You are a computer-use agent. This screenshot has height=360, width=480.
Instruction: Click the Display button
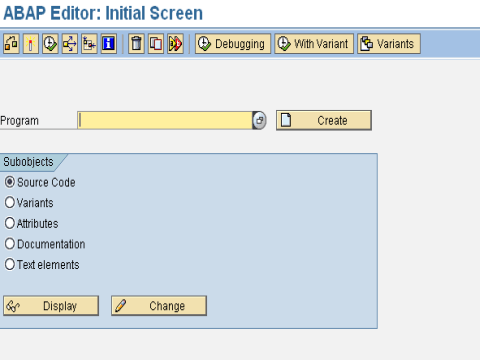click(51, 306)
